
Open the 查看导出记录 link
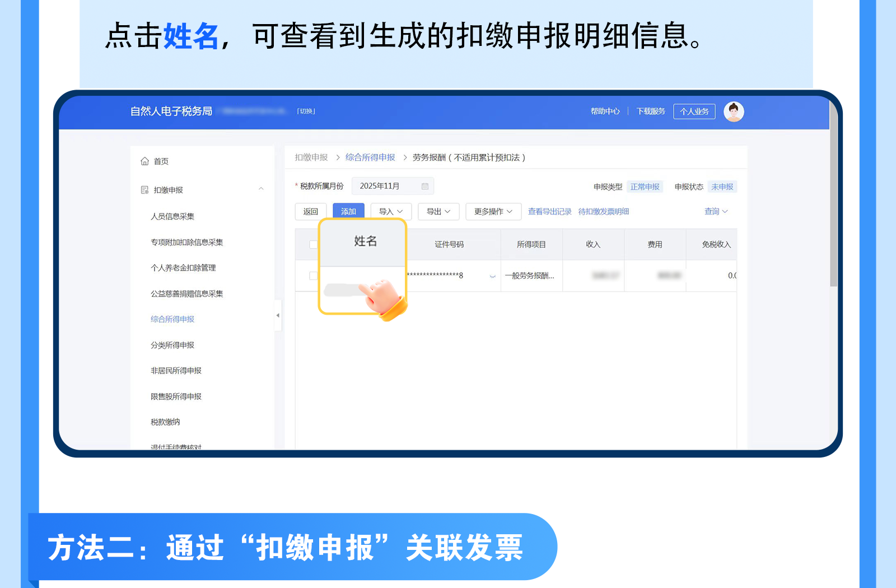pos(549,212)
